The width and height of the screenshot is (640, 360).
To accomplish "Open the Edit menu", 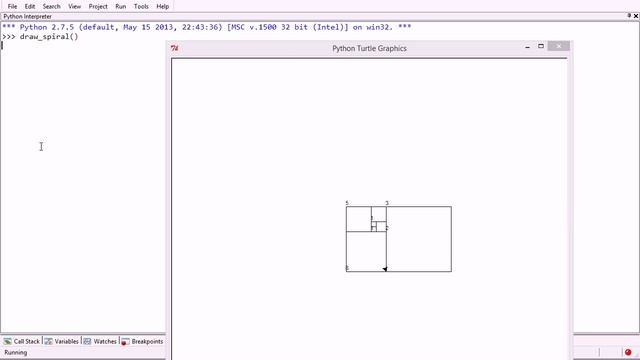I will [x=30, y=7].
